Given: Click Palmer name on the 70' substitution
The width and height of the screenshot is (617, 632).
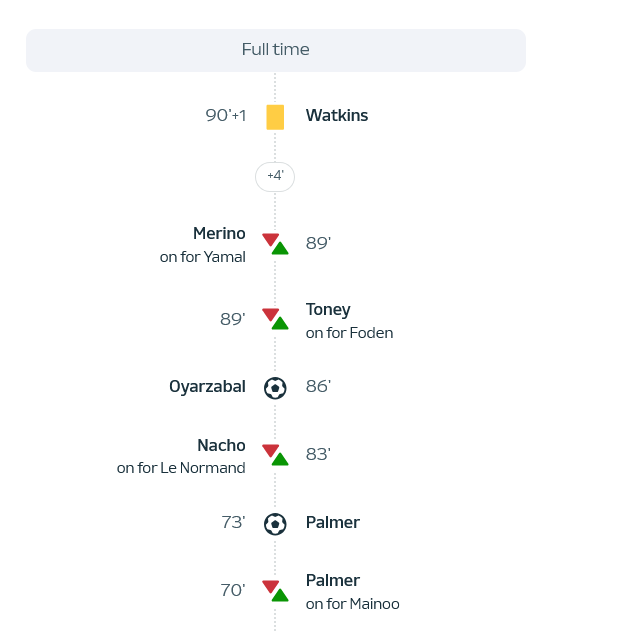Looking at the screenshot, I should (x=332, y=580).
